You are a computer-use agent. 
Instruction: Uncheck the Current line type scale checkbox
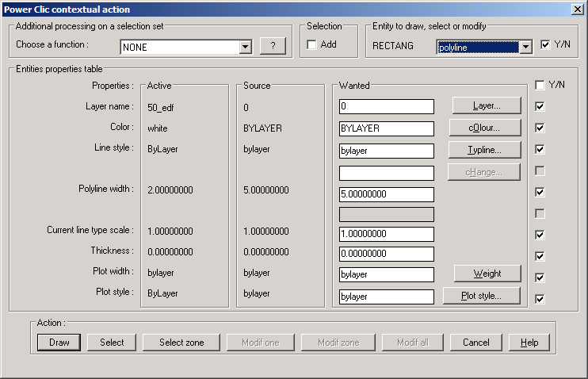click(x=540, y=235)
